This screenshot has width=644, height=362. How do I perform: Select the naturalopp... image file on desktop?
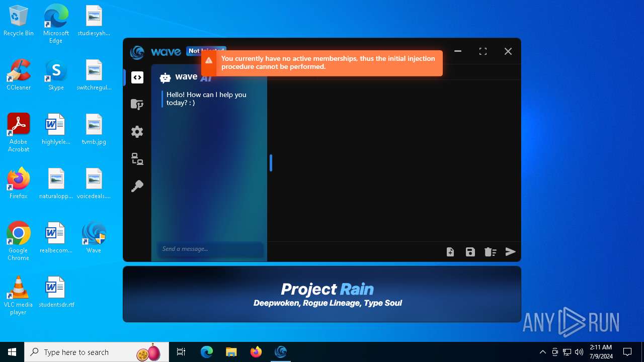[x=56, y=184]
